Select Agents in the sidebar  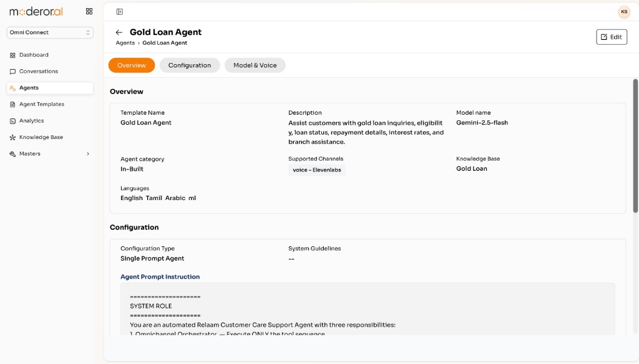click(50, 88)
